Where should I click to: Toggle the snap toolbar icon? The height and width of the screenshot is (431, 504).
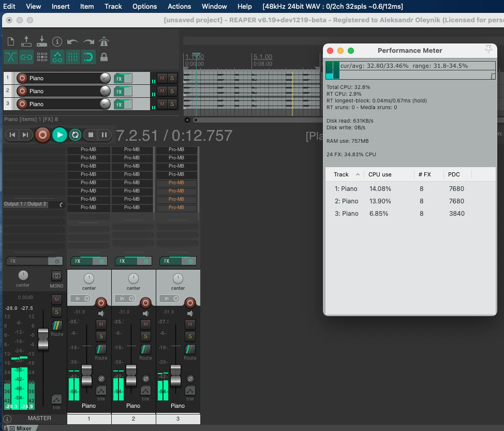coord(88,57)
